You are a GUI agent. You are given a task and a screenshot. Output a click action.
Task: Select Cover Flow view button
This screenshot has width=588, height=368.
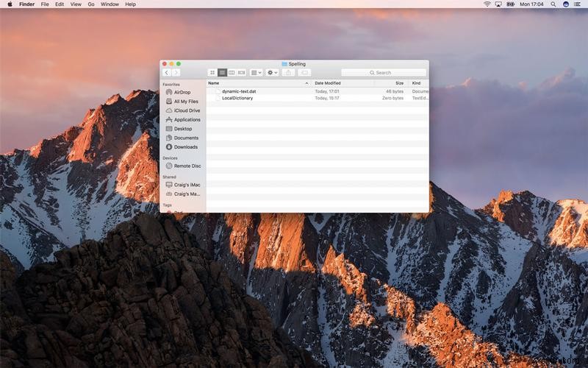pyautogui.click(x=241, y=73)
